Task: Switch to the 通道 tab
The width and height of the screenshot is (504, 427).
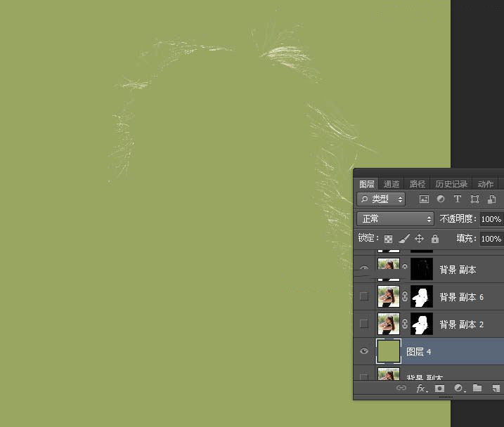Action: [x=392, y=184]
